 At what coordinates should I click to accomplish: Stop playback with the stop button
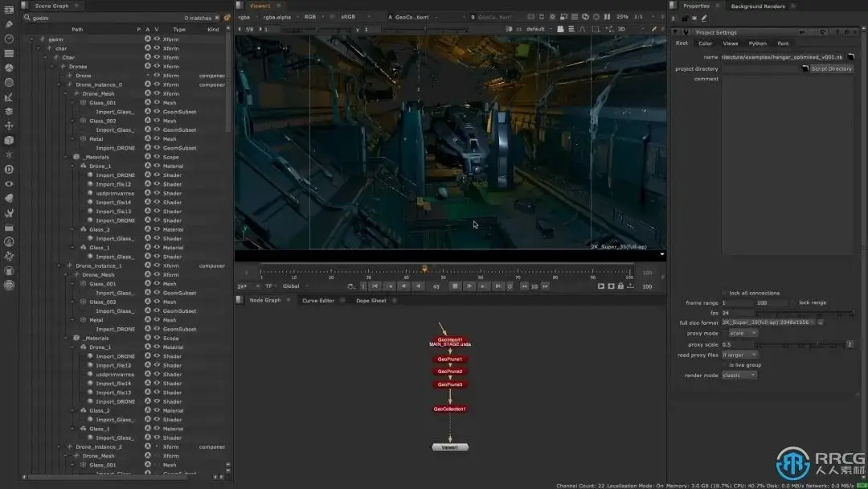(455, 286)
